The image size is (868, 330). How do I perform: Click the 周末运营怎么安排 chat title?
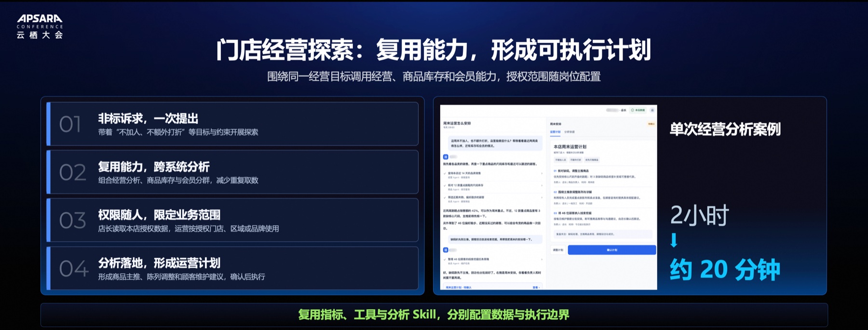coord(457,124)
